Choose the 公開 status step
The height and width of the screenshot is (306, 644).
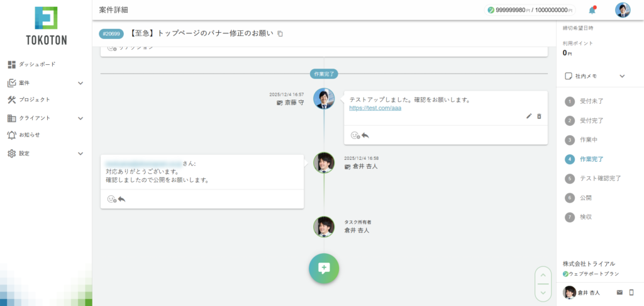(585, 198)
